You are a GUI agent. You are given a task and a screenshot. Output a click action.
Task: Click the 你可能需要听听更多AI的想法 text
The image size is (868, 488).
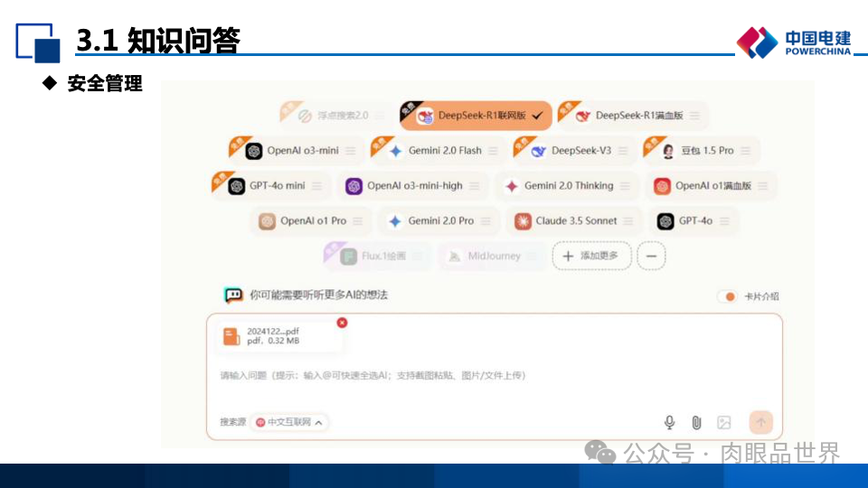coord(318,295)
